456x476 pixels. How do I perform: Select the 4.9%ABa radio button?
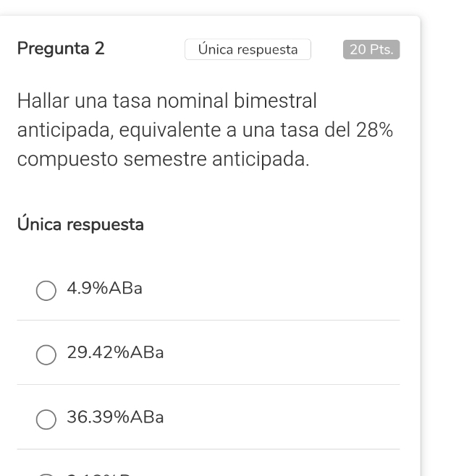point(46,290)
